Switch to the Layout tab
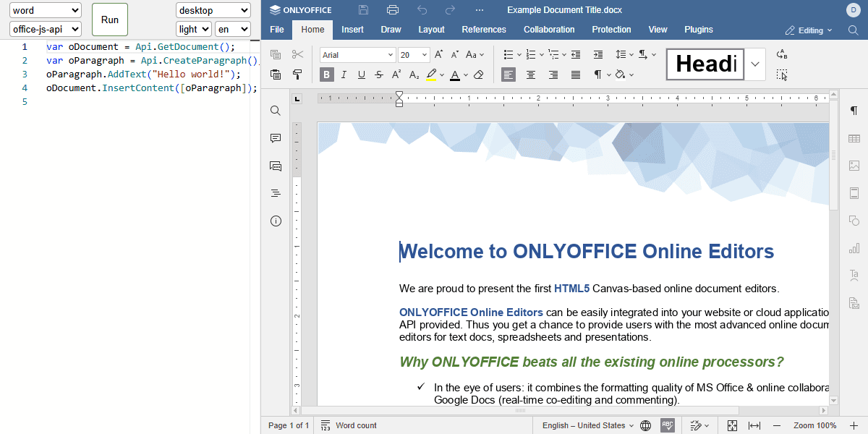868x434 pixels. [x=431, y=30]
